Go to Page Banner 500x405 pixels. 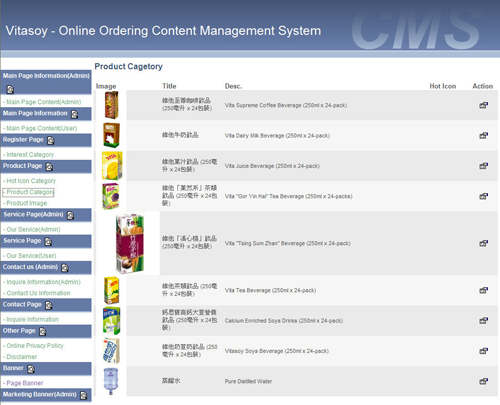(x=25, y=383)
